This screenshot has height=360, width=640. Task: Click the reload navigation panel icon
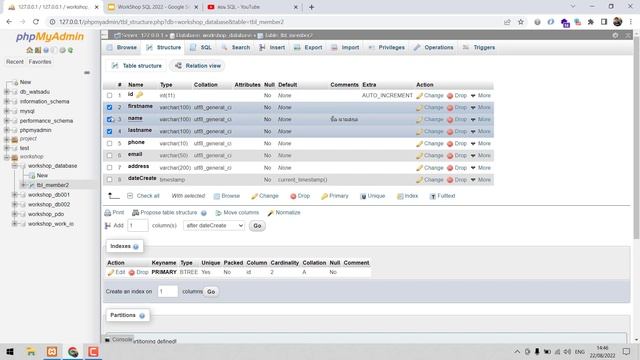(71, 50)
